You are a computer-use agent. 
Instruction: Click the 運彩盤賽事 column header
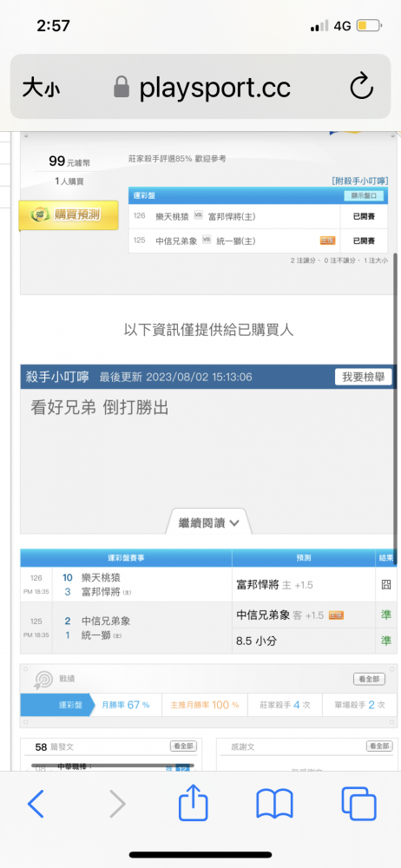coord(126,557)
